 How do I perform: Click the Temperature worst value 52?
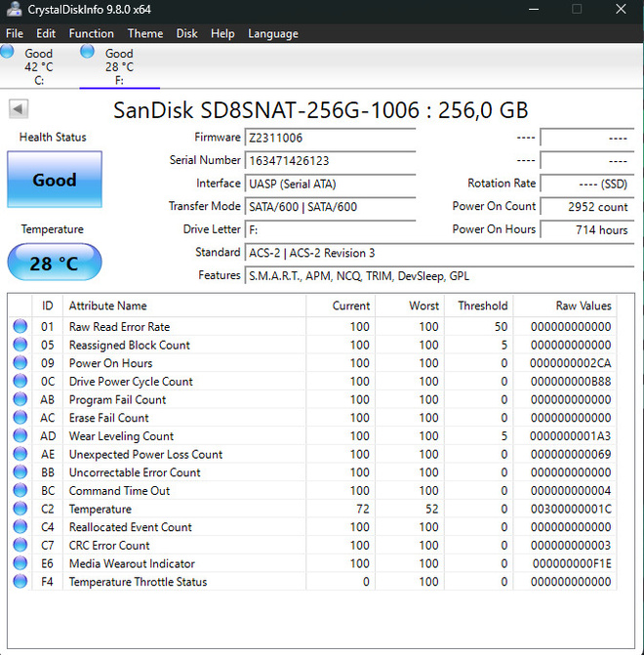click(432, 509)
